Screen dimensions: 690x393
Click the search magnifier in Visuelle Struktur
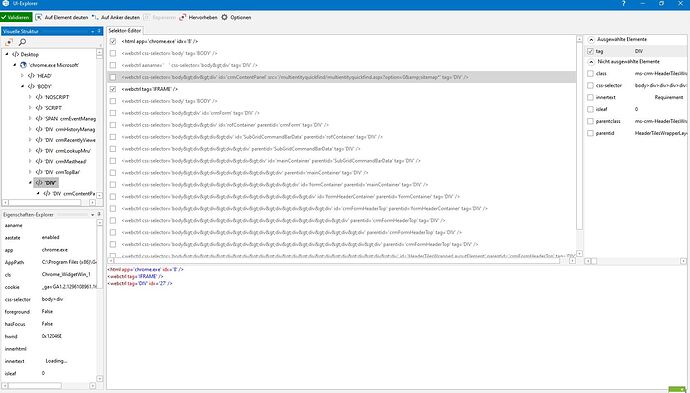pyautogui.click(x=22, y=42)
